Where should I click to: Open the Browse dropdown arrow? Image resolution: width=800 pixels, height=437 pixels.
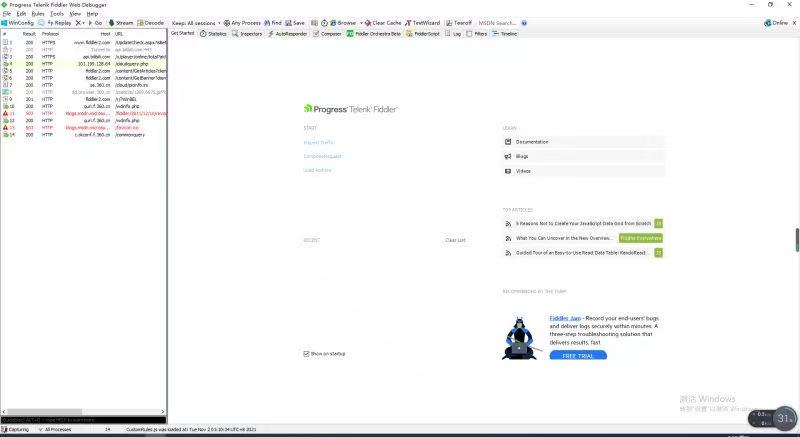click(361, 23)
